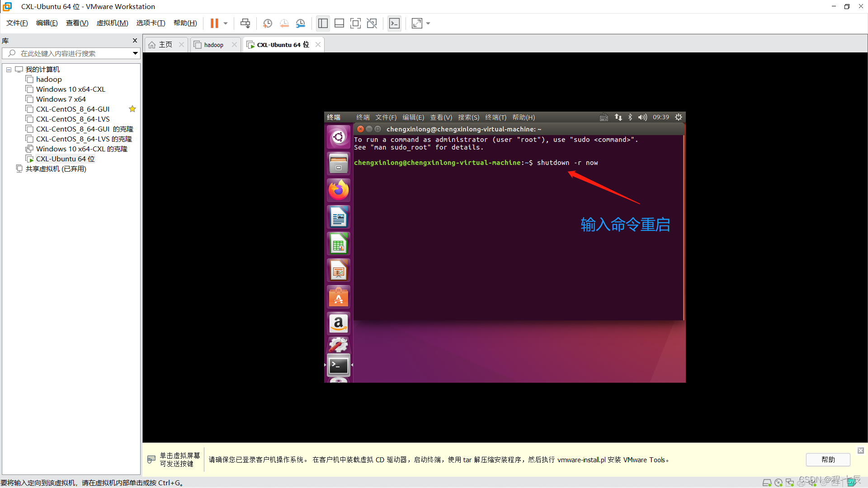Close the library panel
Screen dimensions: 868x488
135,40
